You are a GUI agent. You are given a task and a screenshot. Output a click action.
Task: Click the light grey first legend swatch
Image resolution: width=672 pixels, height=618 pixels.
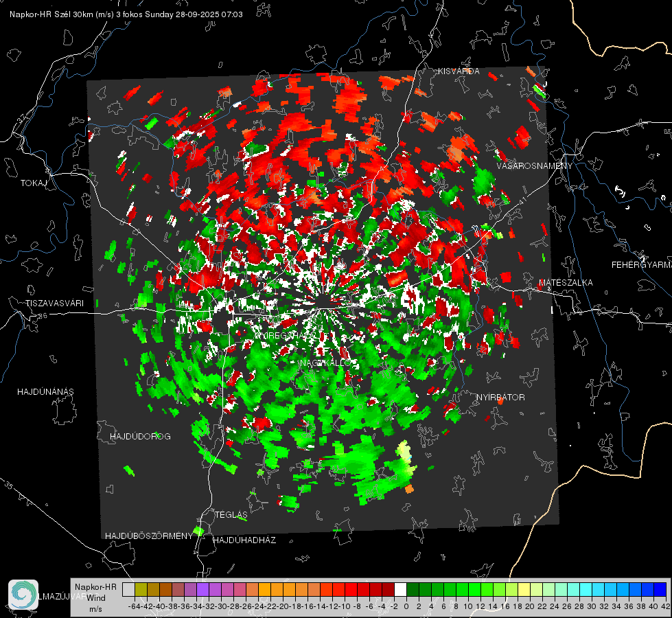(x=128, y=589)
